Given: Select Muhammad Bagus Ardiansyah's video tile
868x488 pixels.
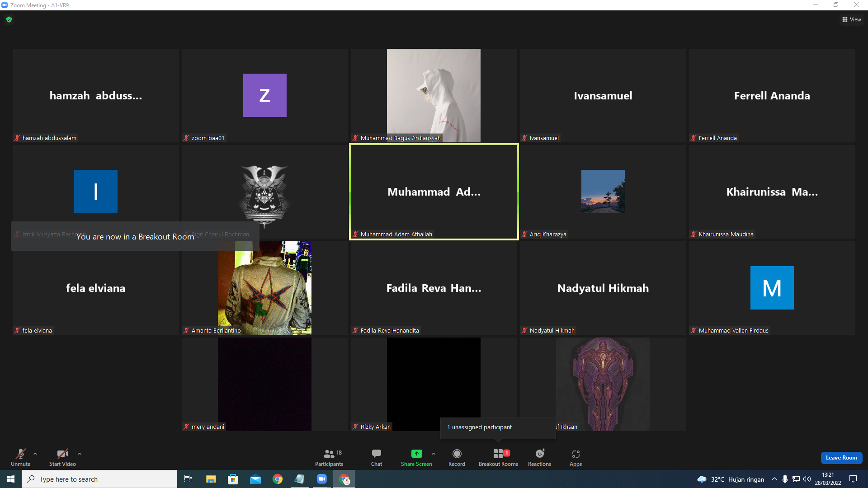Looking at the screenshot, I should (x=434, y=95).
